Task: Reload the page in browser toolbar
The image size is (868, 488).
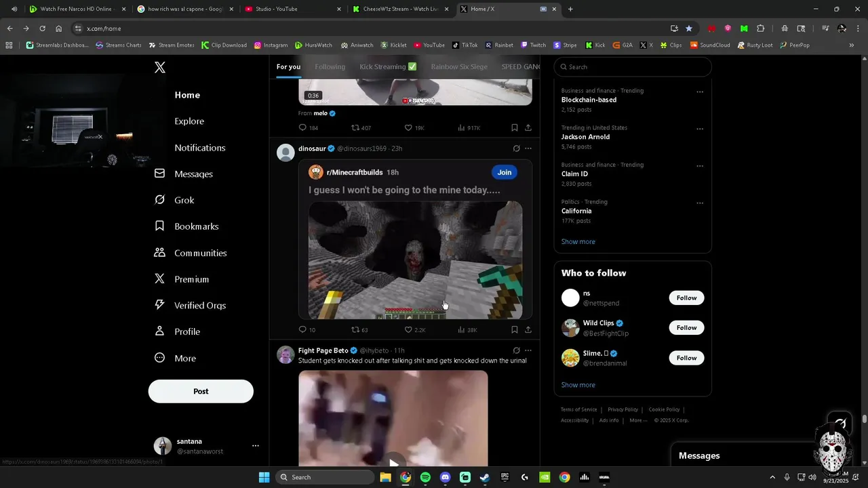Action: 42,28
